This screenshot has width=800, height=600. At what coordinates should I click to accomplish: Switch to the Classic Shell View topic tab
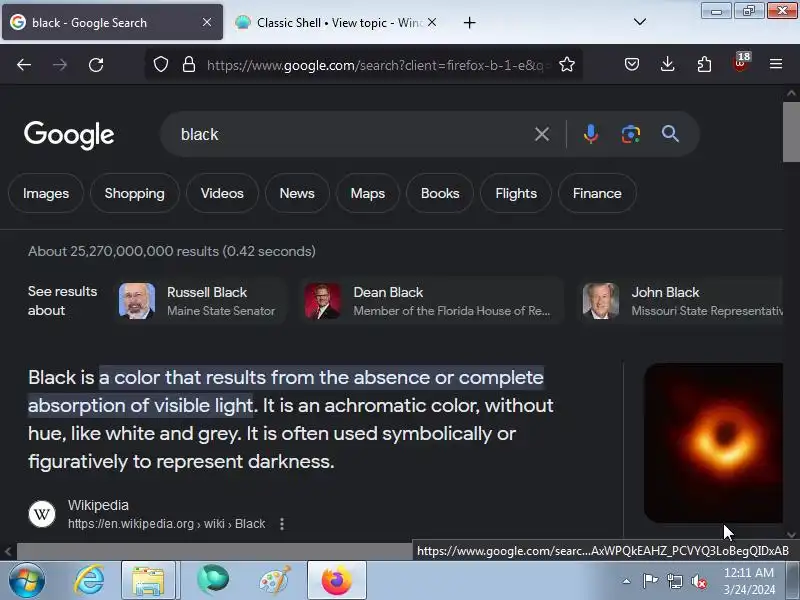337,22
